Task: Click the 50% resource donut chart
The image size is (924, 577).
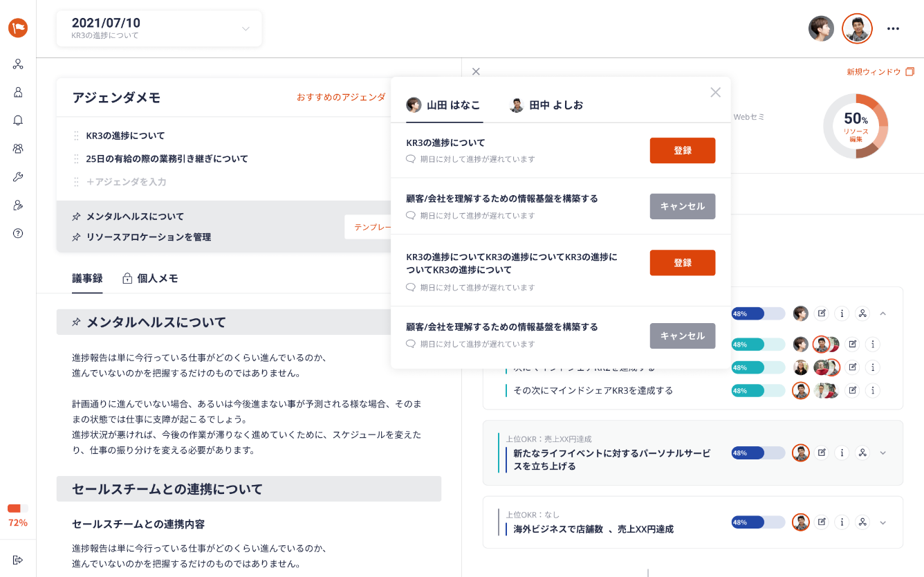Action: click(856, 126)
